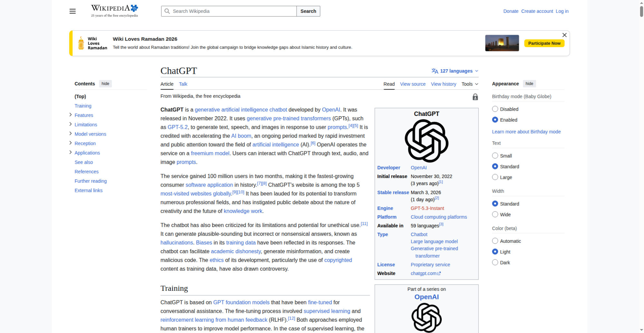Switch to the Talk tab
The width and height of the screenshot is (644, 333).
point(183,84)
